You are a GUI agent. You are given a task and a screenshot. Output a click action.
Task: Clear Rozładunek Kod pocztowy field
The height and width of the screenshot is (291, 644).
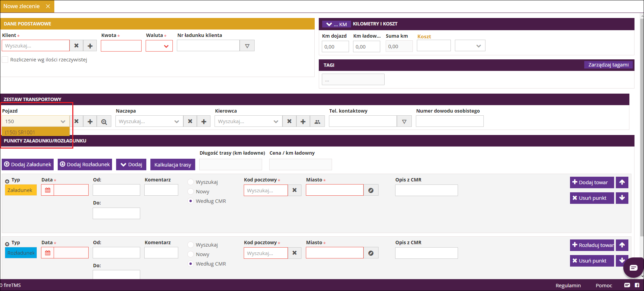click(x=295, y=253)
